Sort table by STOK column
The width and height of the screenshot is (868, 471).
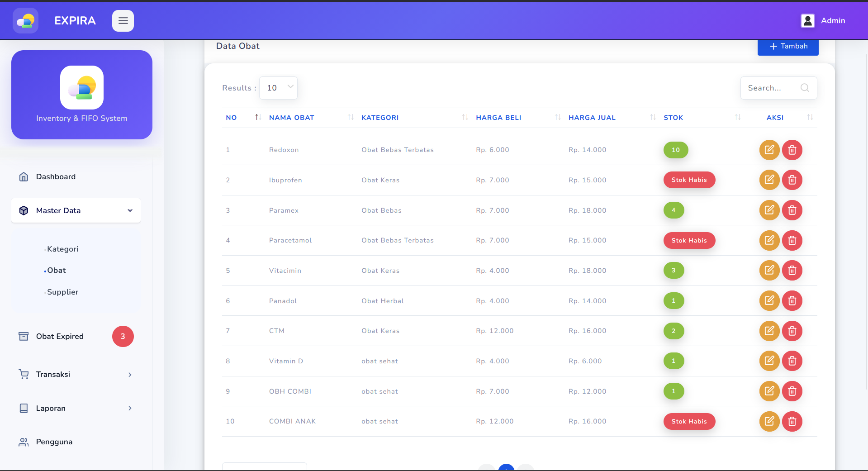pyautogui.click(x=702, y=118)
